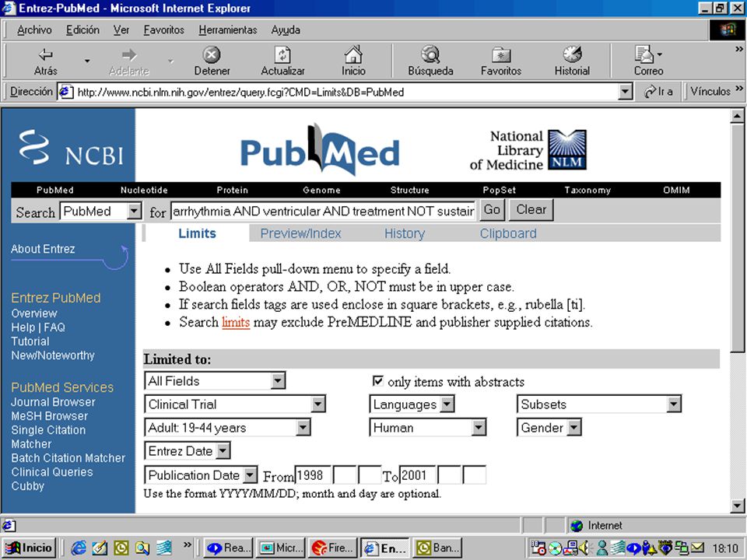
Task: Open the Rea... taskbar window
Action: 228,548
